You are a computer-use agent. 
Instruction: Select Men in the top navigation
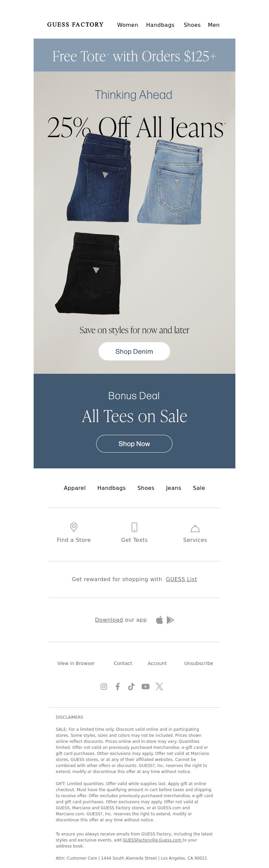(x=214, y=25)
